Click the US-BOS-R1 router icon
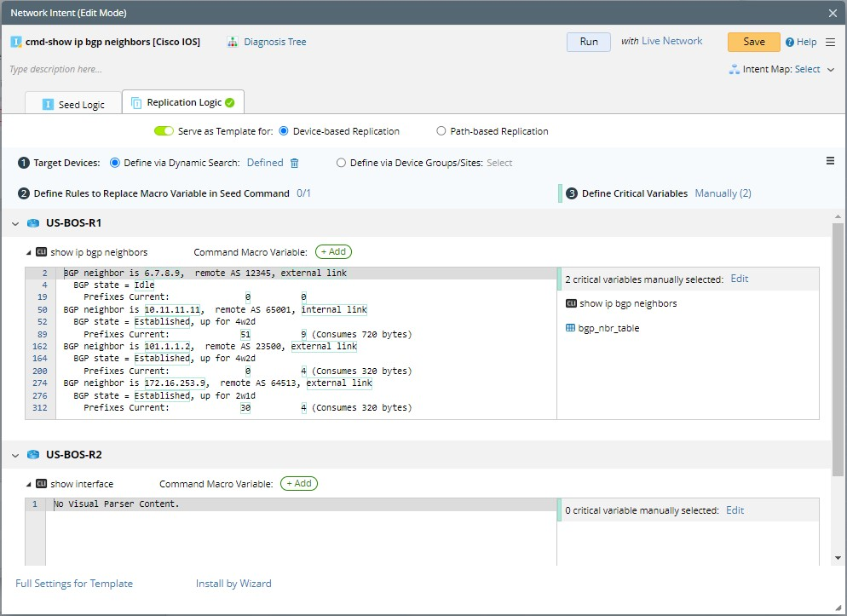847x616 pixels. (x=33, y=223)
